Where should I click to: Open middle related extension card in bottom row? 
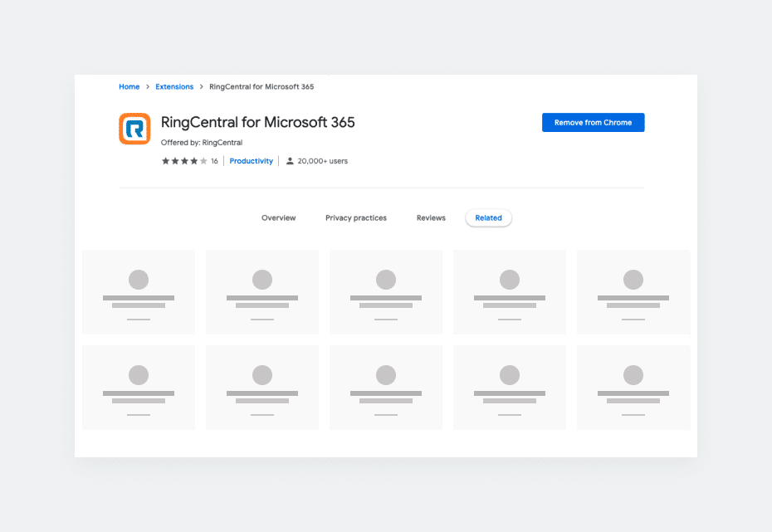pyautogui.click(x=386, y=388)
